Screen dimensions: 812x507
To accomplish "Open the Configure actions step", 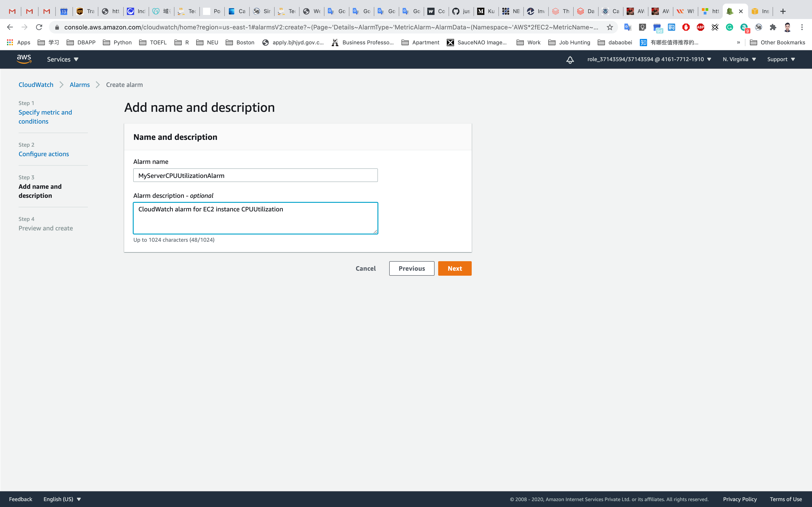I will (44, 154).
